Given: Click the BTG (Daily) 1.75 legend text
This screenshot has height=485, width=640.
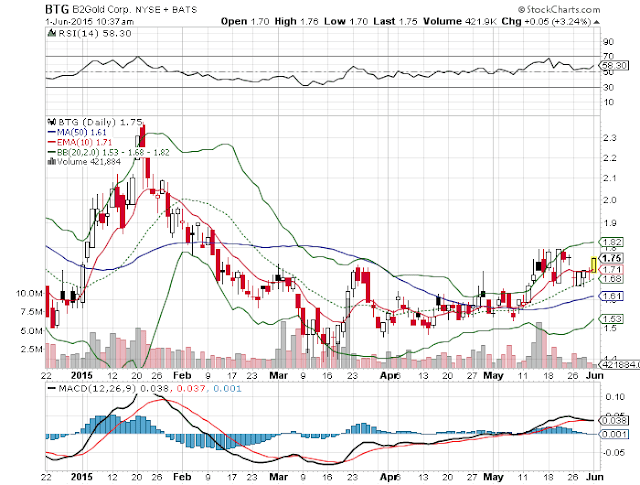Looking at the screenshot, I should 100,122.
